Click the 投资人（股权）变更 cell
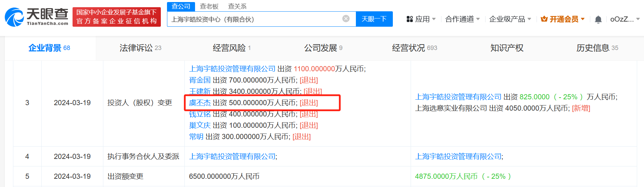644x187 pixels. point(140,103)
